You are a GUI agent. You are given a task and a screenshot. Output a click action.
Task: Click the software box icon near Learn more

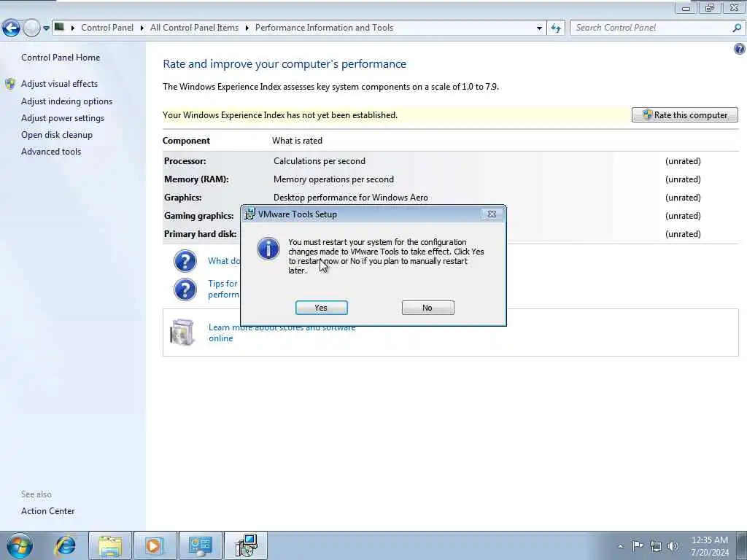point(182,332)
